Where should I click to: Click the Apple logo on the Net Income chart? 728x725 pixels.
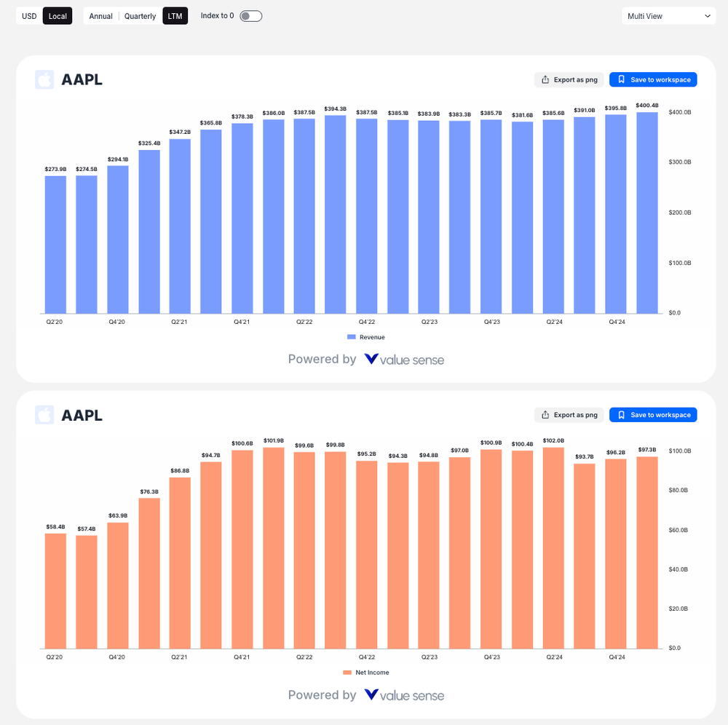pyautogui.click(x=44, y=415)
